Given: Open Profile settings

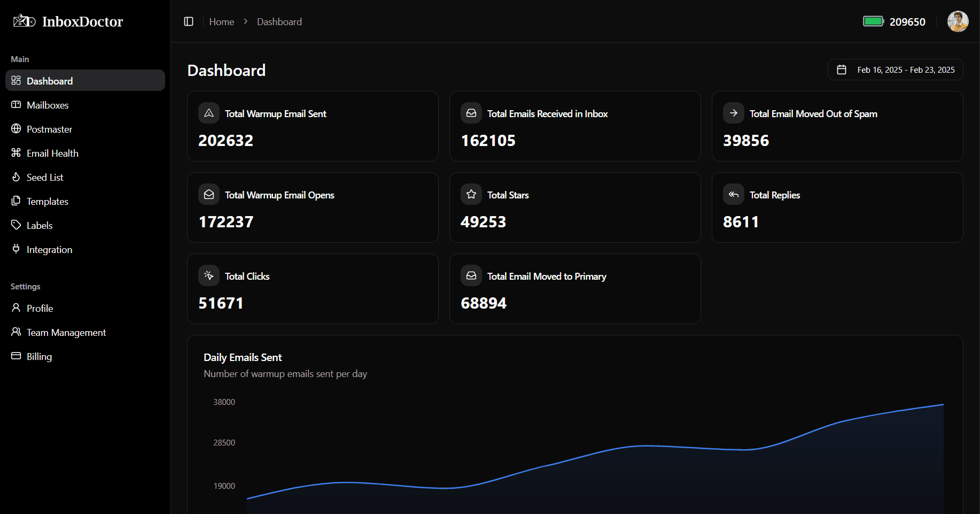Looking at the screenshot, I should tap(85, 308).
